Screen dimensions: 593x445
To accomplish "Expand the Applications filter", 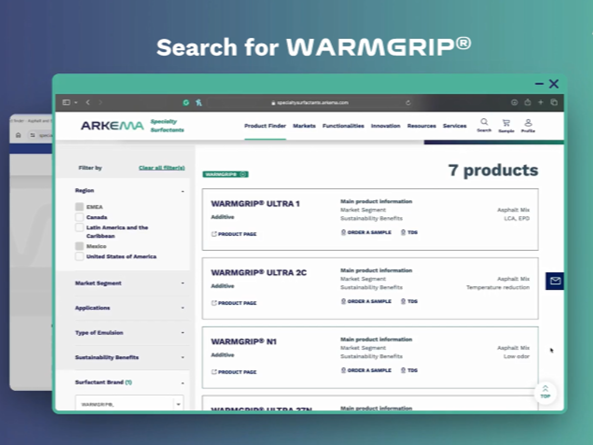I will (x=183, y=308).
